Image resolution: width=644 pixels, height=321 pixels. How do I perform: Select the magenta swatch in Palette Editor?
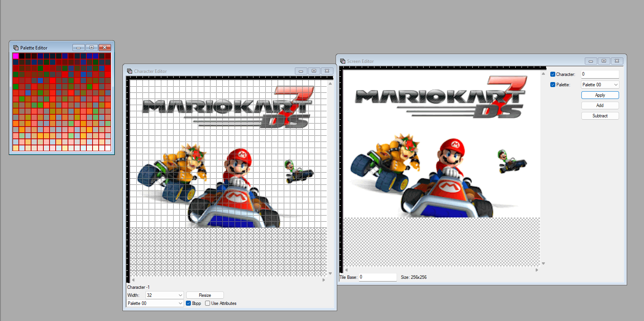(16, 56)
